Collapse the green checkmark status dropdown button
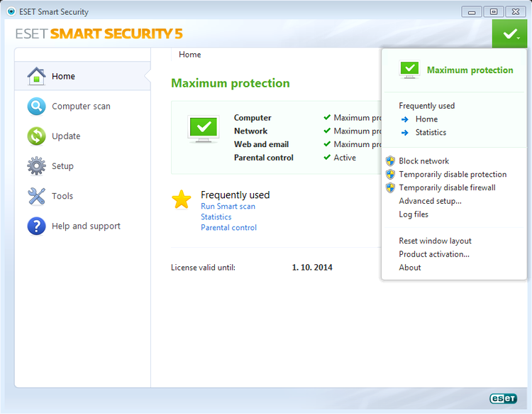This screenshot has height=414, width=532. (x=509, y=33)
